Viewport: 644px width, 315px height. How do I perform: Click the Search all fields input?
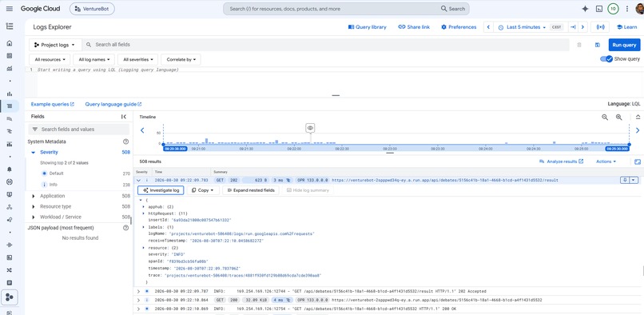point(327,45)
